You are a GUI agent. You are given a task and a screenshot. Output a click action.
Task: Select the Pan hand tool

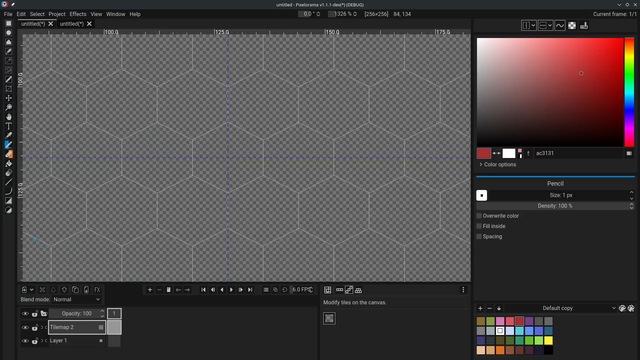tap(9, 117)
